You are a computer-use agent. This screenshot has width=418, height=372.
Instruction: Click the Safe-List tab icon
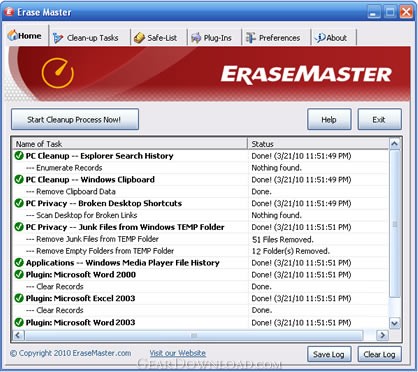click(x=139, y=38)
